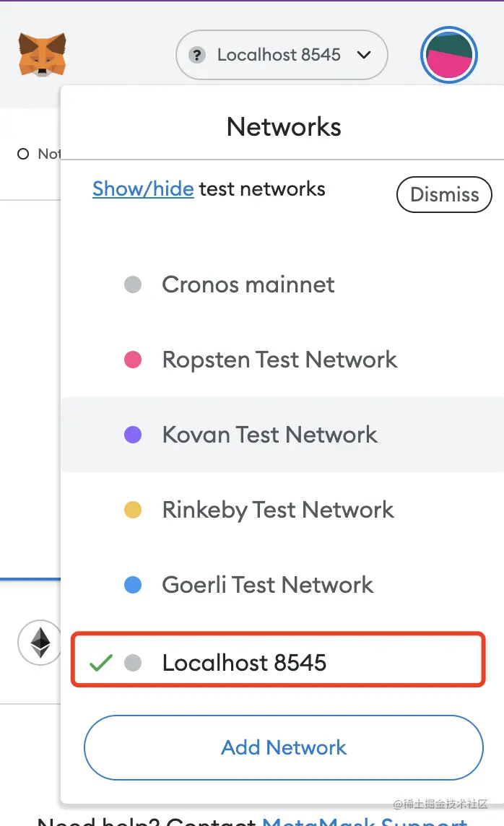Click the Cronos mainnet gray dot

point(133,284)
